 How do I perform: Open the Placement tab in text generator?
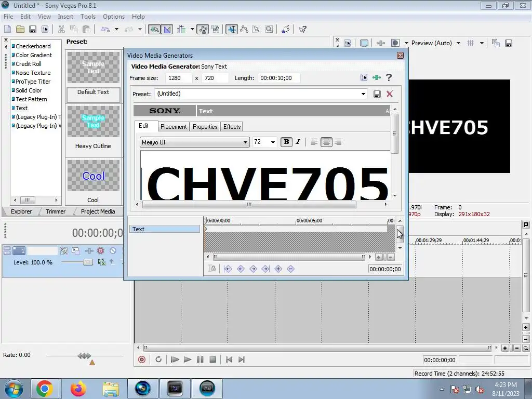tap(174, 127)
